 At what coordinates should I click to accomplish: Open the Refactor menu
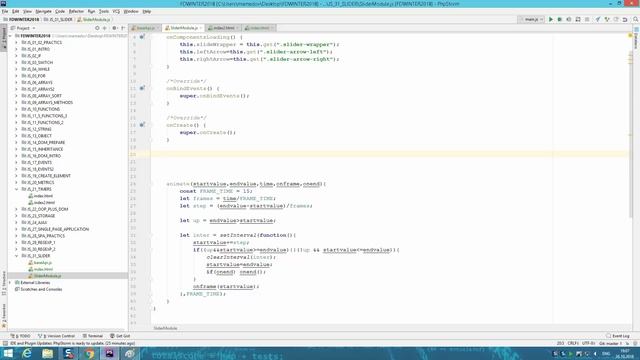[76, 11]
